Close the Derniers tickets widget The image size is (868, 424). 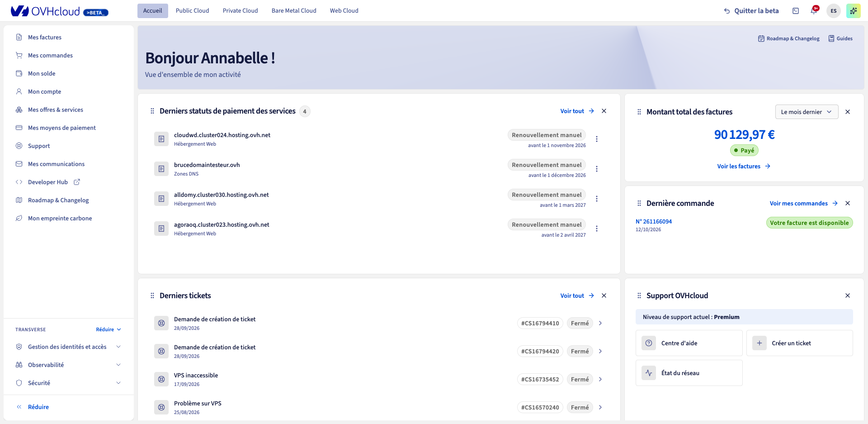tap(604, 295)
